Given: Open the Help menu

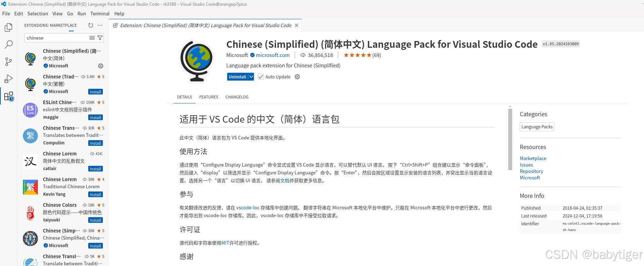Looking at the screenshot, I should point(119,14).
